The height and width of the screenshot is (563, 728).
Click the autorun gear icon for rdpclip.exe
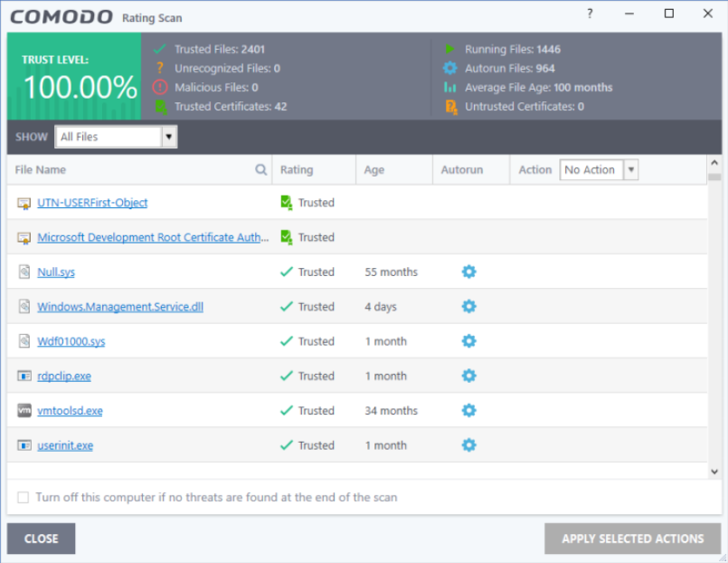469,376
